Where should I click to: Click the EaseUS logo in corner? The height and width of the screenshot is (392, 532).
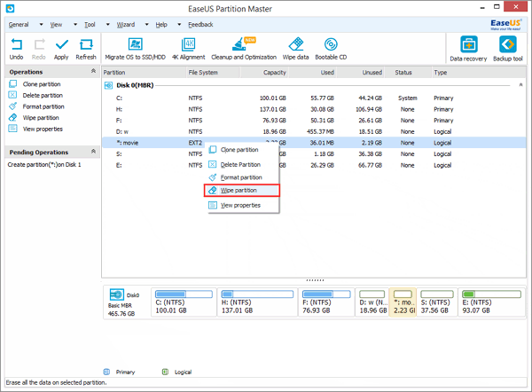click(x=505, y=25)
